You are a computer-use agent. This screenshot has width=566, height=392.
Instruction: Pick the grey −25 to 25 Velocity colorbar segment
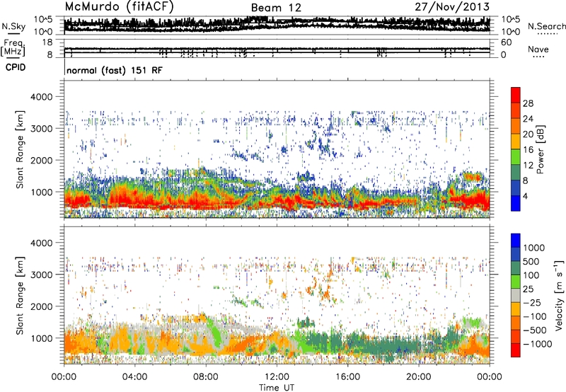pyautogui.click(x=516, y=296)
